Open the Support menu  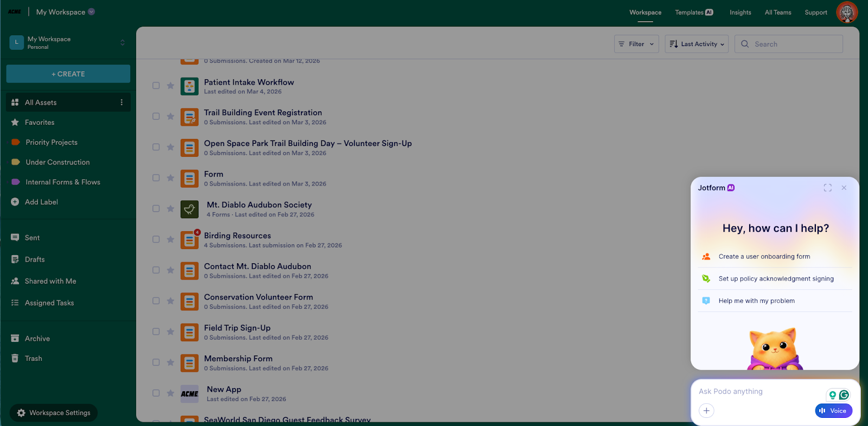click(x=816, y=12)
